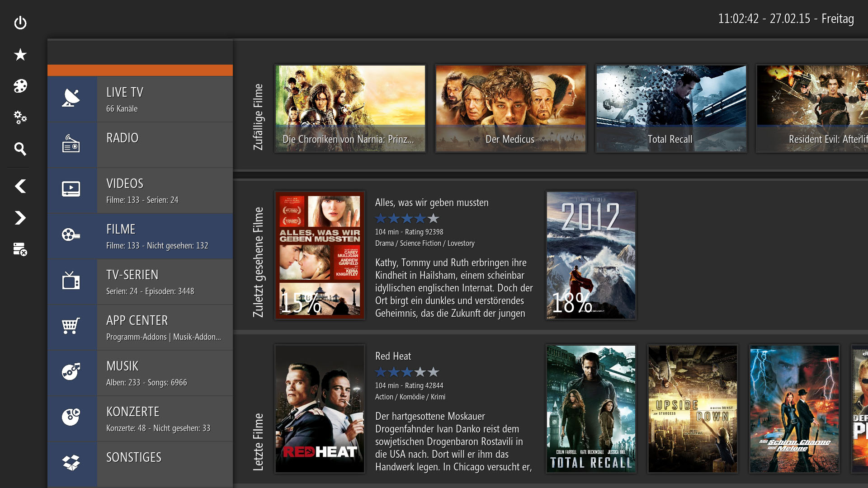868x488 pixels.
Task: Select the Upside Down poster
Action: coord(693,409)
